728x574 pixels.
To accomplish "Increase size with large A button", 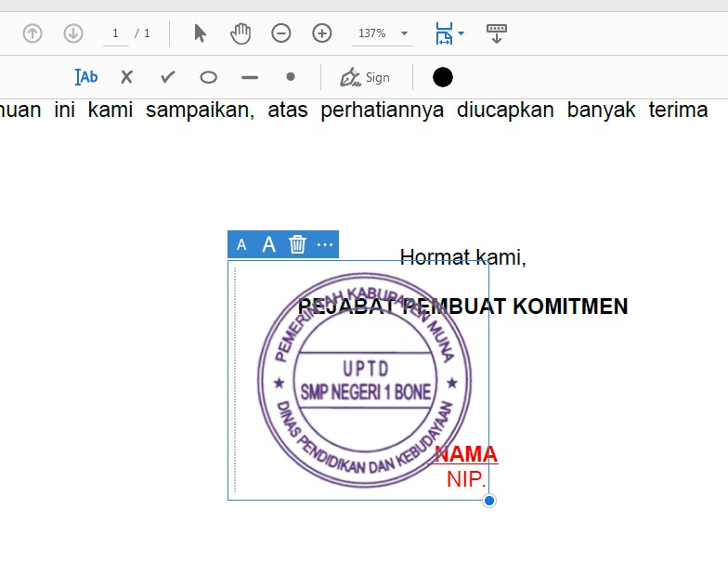I will click(269, 244).
